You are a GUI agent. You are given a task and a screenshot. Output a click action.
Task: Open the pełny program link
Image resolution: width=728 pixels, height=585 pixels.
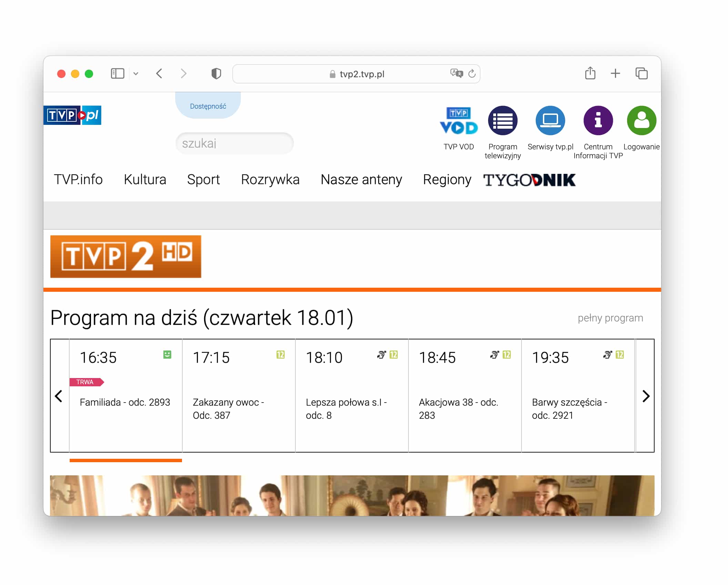(610, 318)
